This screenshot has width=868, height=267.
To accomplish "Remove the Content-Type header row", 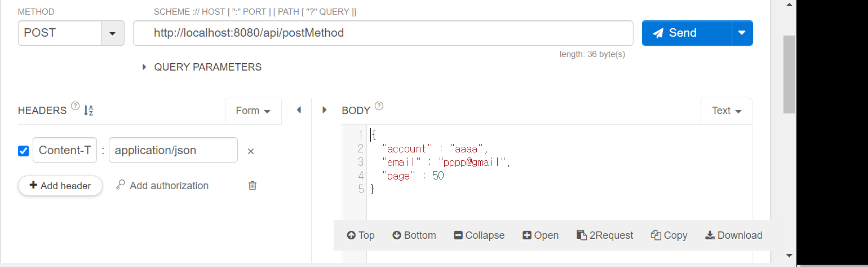I will (x=251, y=151).
